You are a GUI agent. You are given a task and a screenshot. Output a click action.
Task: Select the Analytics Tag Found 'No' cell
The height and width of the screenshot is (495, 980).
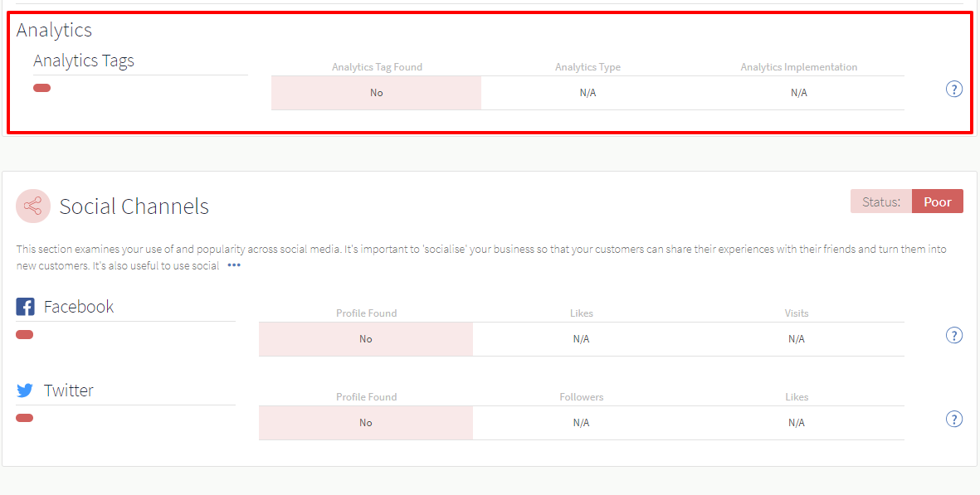tap(376, 93)
